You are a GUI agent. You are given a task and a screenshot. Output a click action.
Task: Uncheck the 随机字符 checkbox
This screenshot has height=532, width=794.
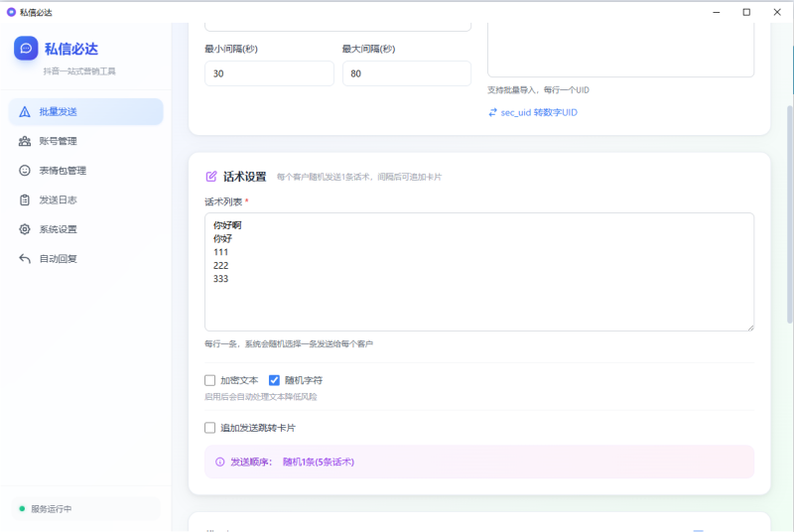click(x=274, y=380)
